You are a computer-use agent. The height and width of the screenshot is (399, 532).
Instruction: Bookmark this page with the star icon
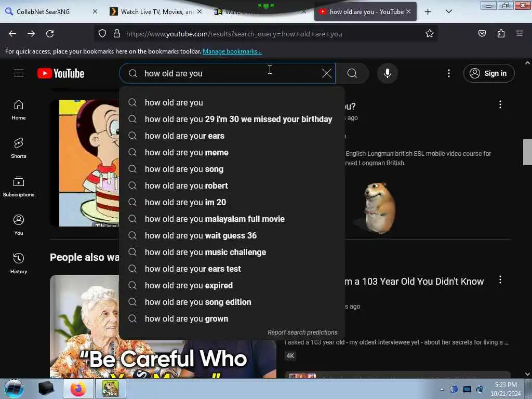430,34
